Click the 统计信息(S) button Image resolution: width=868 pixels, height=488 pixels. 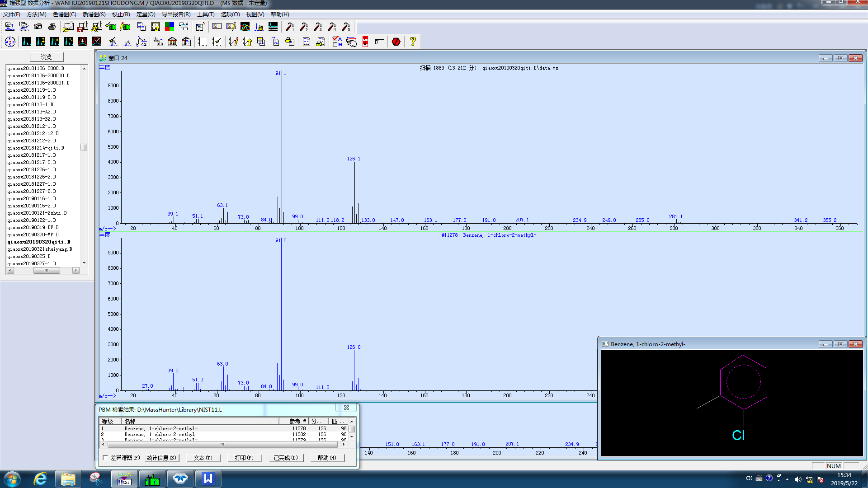(x=162, y=458)
